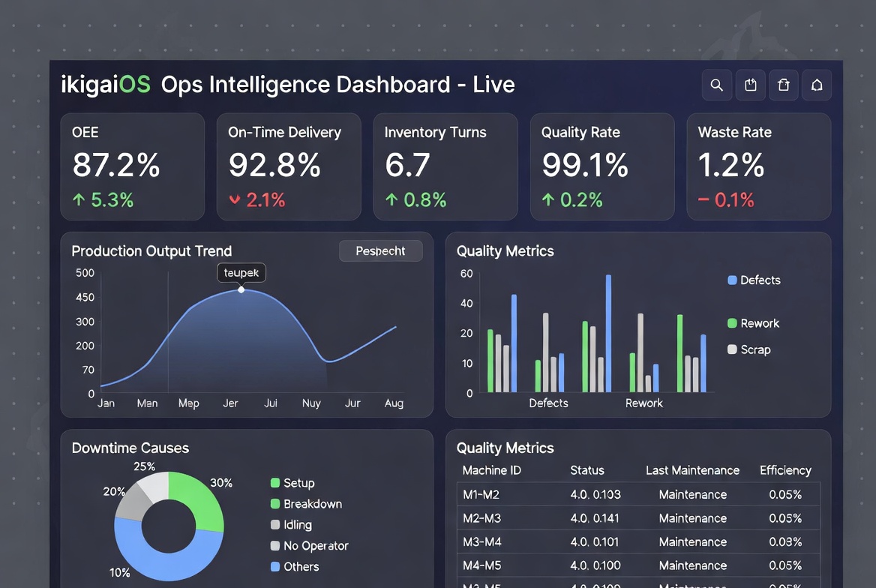Open the On-Time Delivery metric card
876x588 pixels.
(289, 166)
